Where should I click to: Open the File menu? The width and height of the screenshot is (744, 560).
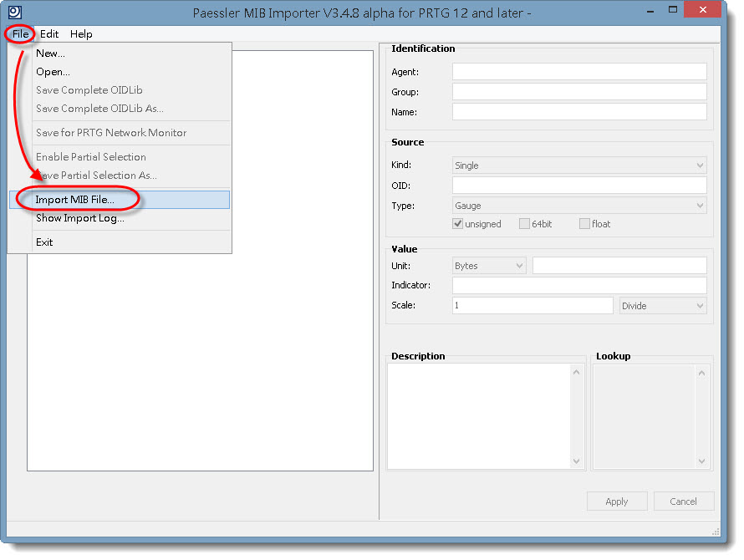tap(20, 34)
